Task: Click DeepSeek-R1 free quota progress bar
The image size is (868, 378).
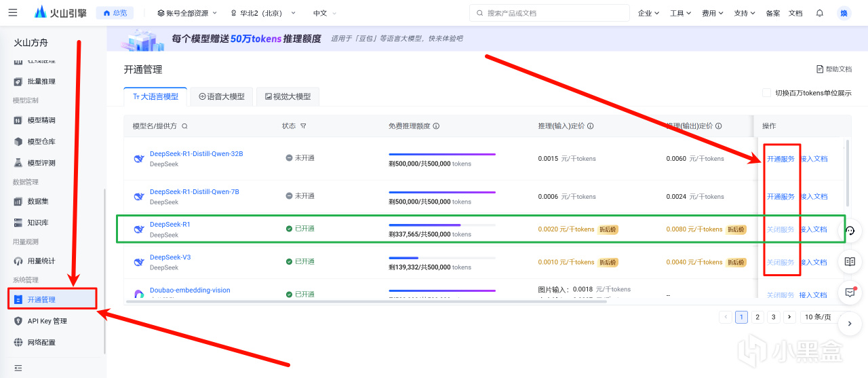Action: click(442, 225)
